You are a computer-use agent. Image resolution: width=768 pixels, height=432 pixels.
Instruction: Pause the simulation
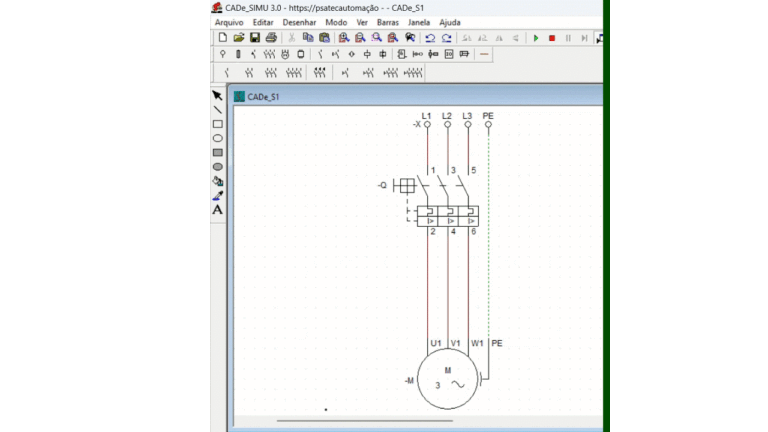pyautogui.click(x=568, y=38)
